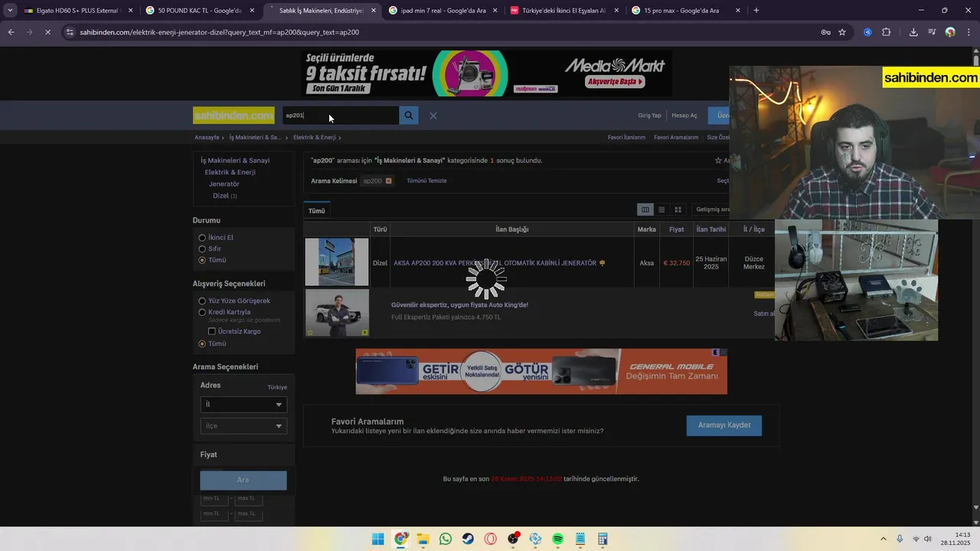Open the Chrome profile avatar
Viewport: 980px width, 551px height.
(950, 32)
